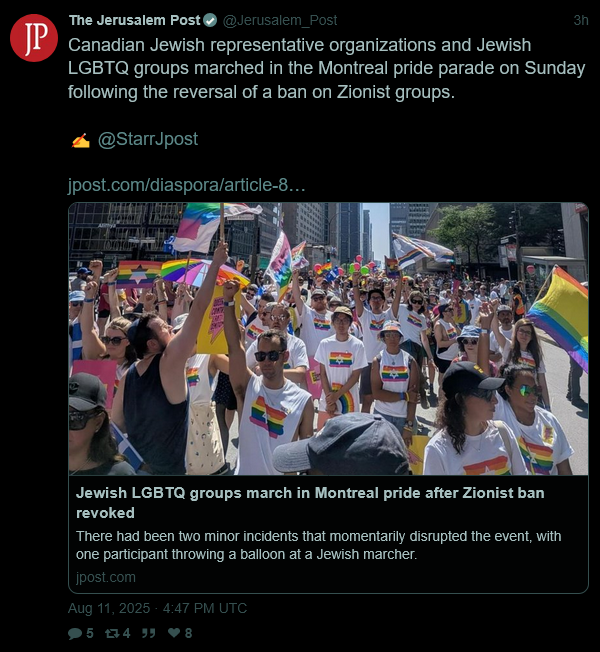Click the verified badge next to name
Screen dimensions: 600x652
[210, 20]
